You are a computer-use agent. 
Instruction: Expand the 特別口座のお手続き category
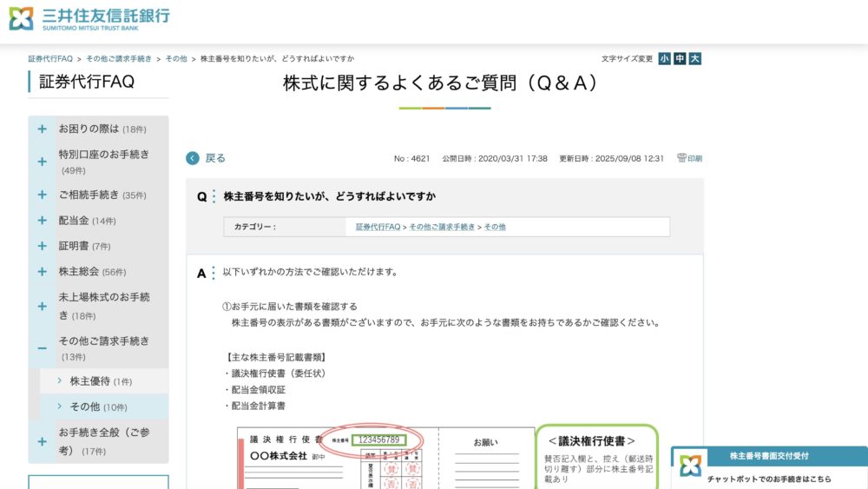[42, 162]
